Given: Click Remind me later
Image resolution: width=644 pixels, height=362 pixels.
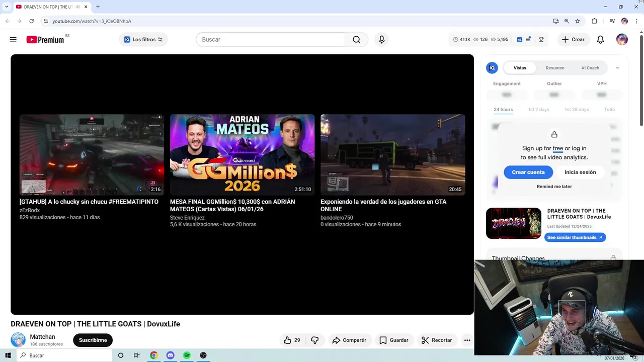Looking at the screenshot, I should (x=554, y=187).
